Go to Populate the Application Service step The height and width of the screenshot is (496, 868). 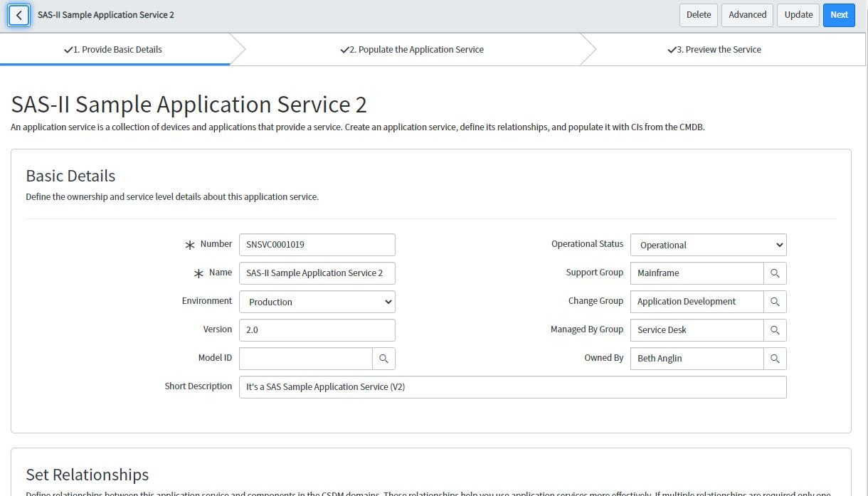(413, 50)
